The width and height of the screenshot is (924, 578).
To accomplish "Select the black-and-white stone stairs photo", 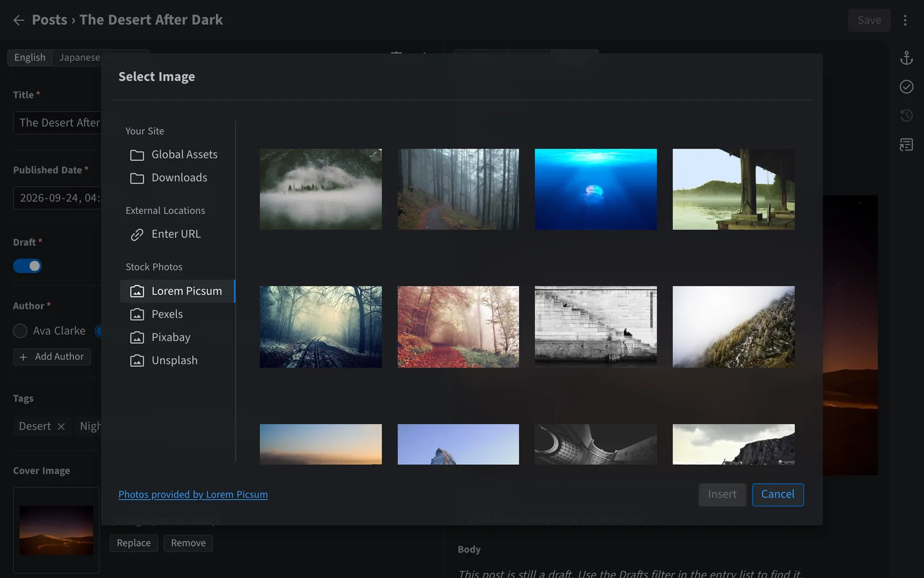I will [x=595, y=327].
